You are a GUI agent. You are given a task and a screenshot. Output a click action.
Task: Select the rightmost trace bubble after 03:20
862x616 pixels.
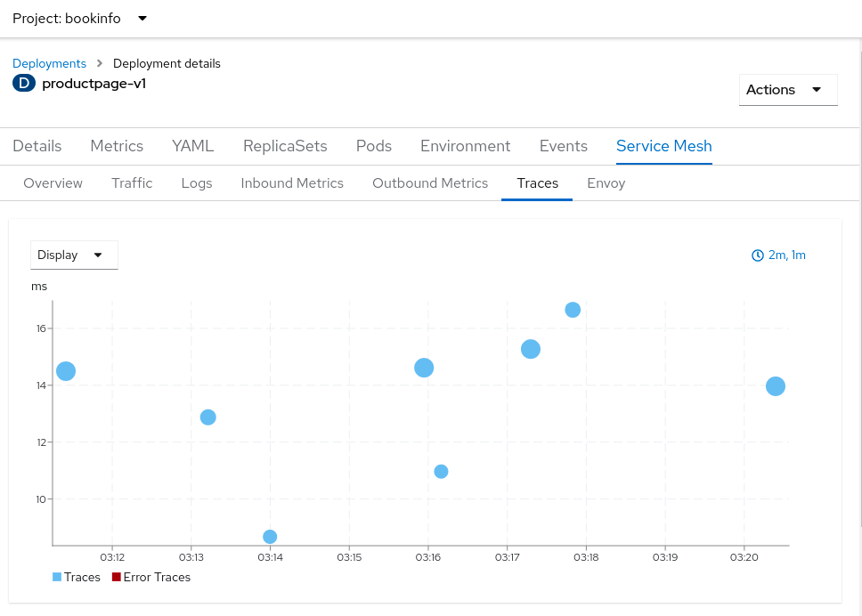click(776, 386)
